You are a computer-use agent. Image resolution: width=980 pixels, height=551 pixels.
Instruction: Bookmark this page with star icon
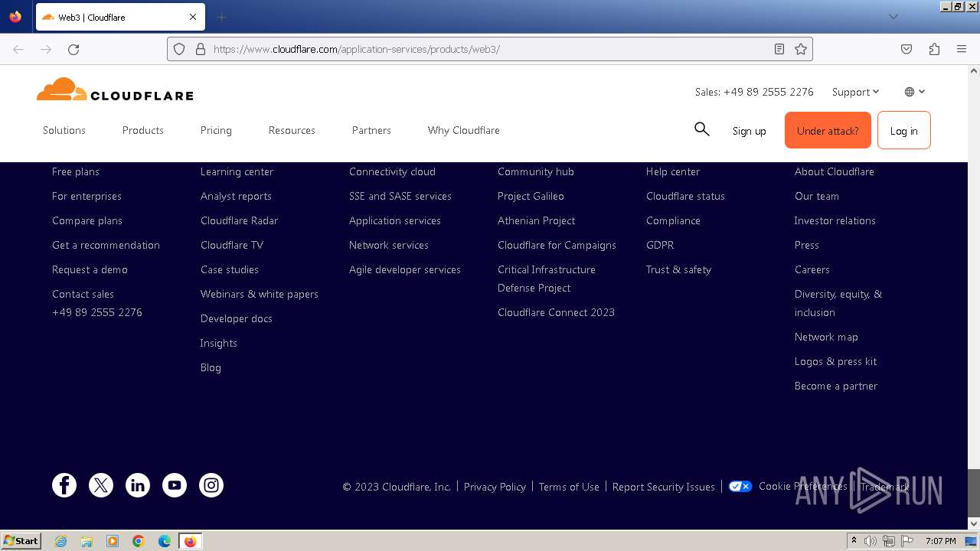point(801,49)
